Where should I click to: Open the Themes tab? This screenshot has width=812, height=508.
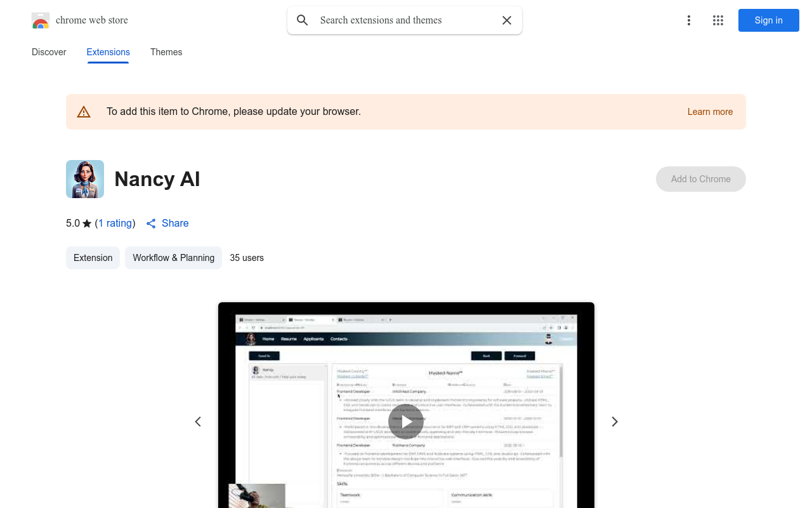166,52
